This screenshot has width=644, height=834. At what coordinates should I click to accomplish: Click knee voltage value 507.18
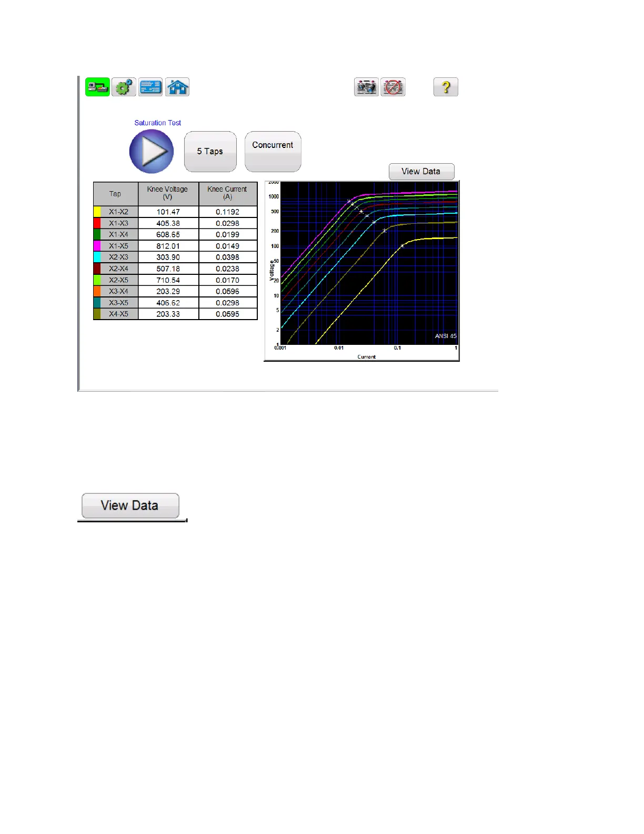[x=168, y=269]
